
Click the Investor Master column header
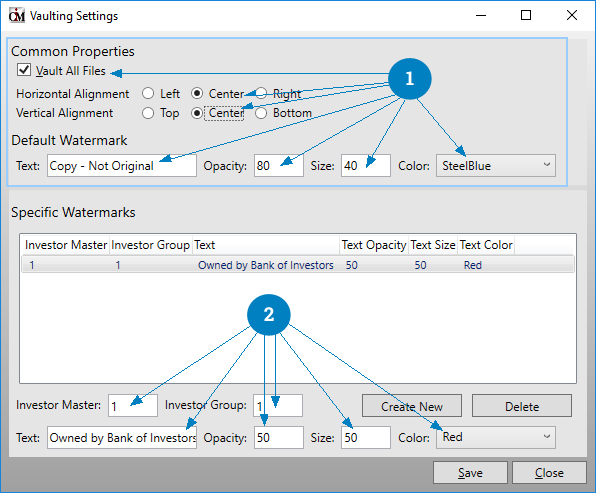[66, 245]
